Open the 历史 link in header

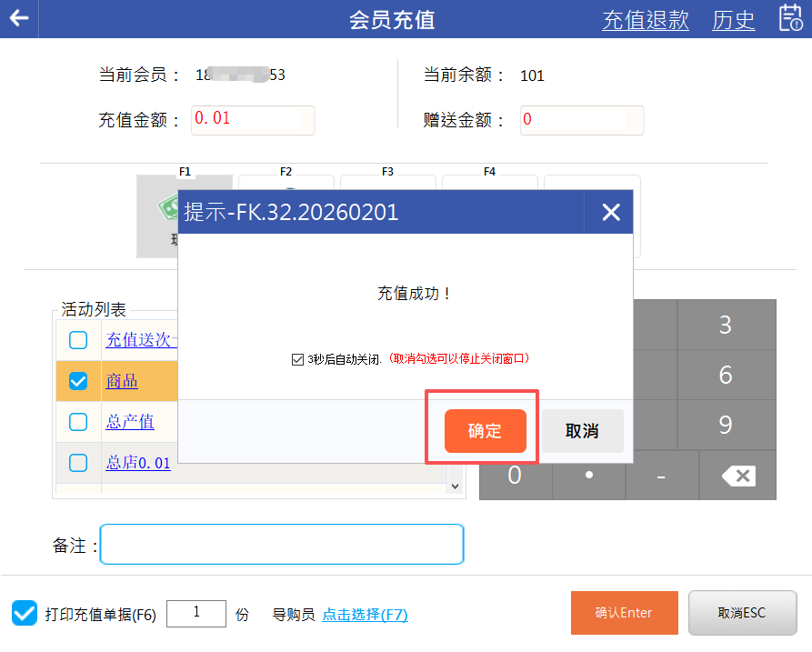tap(733, 20)
